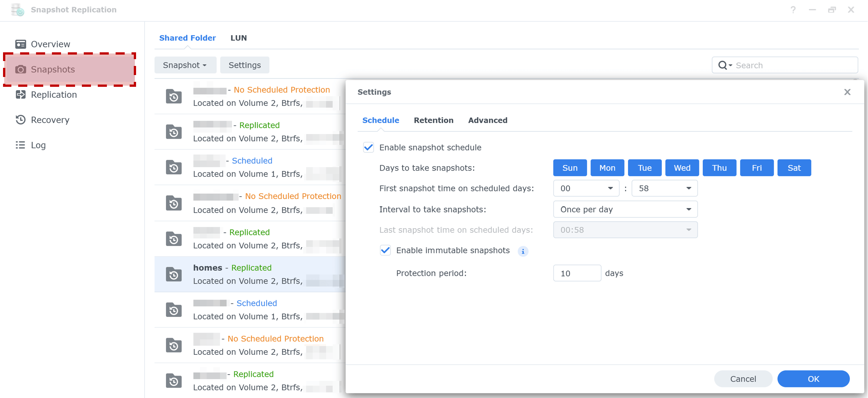Open the help question mark icon
Image resolution: width=868 pixels, height=398 pixels.
[x=793, y=10]
